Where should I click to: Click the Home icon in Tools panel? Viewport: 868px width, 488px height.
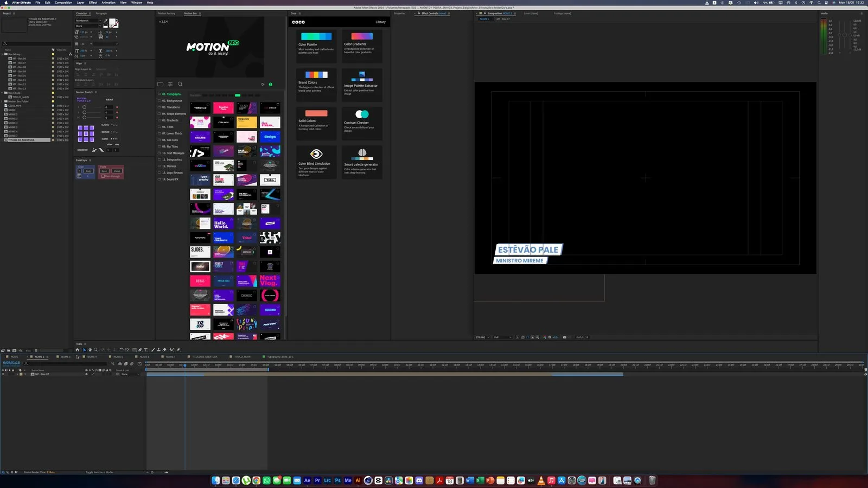[x=77, y=350]
